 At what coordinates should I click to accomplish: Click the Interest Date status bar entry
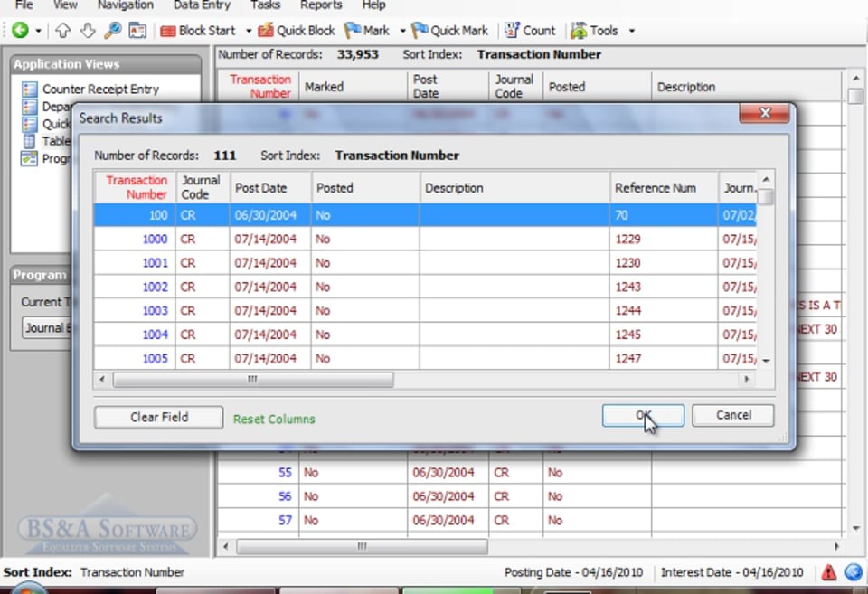tap(731, 572)
